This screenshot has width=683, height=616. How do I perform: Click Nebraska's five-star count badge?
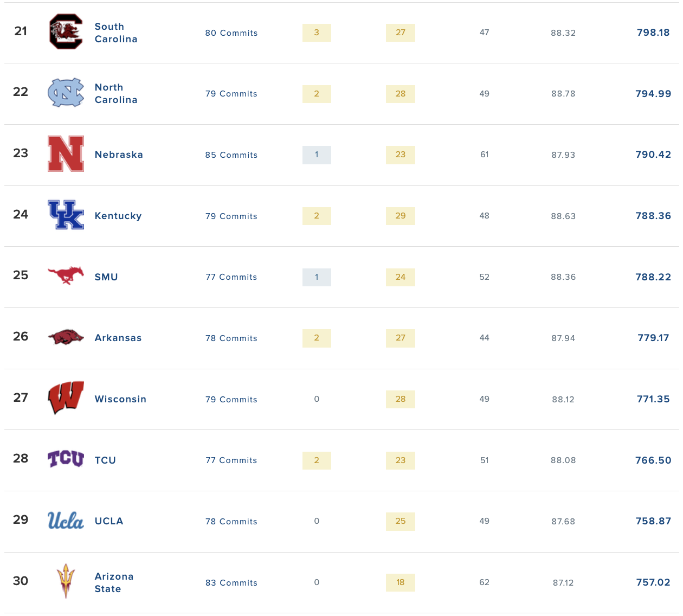coord(317,155)
